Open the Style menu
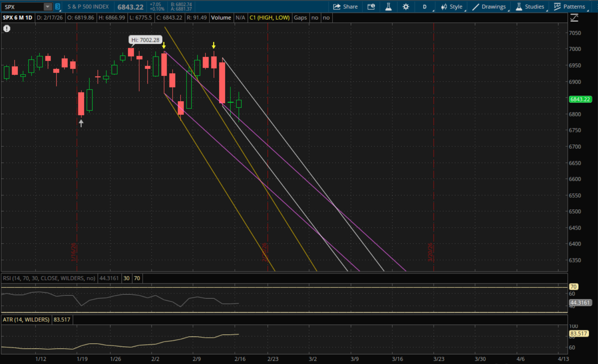Image resolution: width=598 pixels, height=364 pixels. pos(452,7)
